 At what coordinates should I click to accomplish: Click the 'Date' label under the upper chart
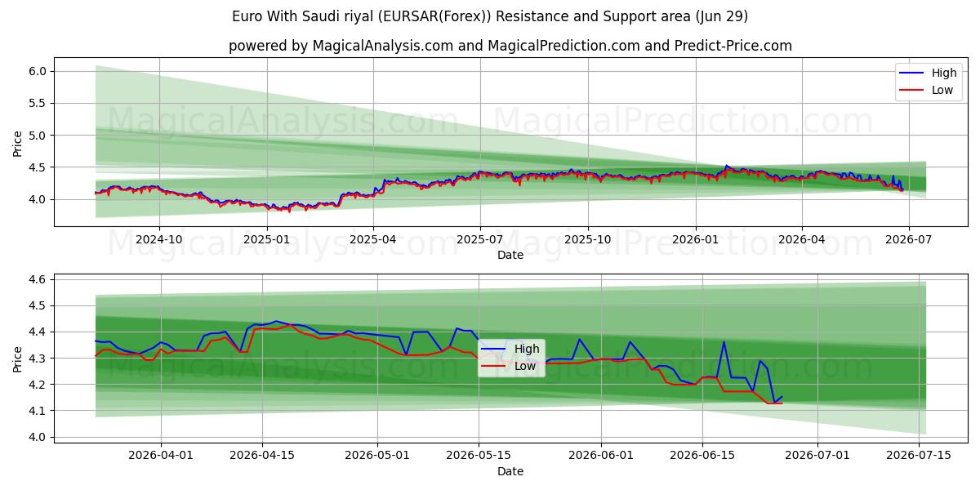[x=510, y=255]
